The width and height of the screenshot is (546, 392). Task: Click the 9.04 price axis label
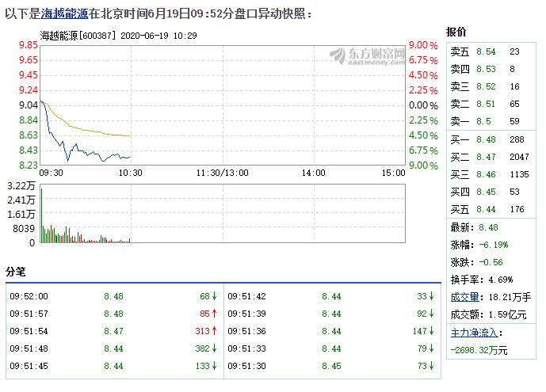[29, 105]
